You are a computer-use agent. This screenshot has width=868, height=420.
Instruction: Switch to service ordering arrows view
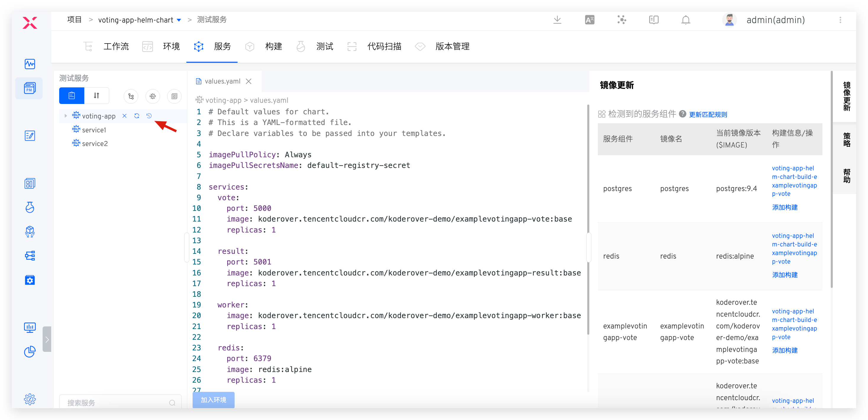(96, 96)
